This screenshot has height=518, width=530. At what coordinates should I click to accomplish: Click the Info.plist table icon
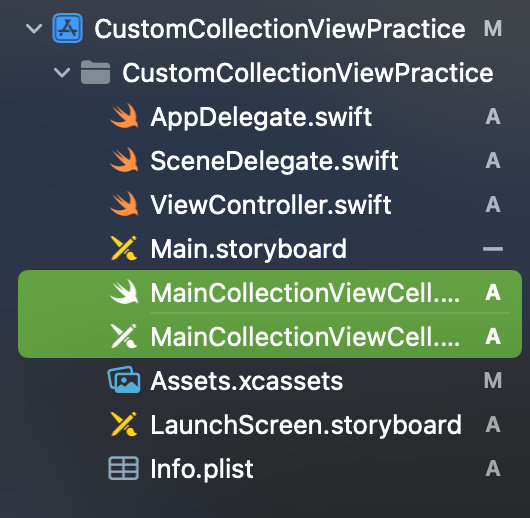[123, 468]
